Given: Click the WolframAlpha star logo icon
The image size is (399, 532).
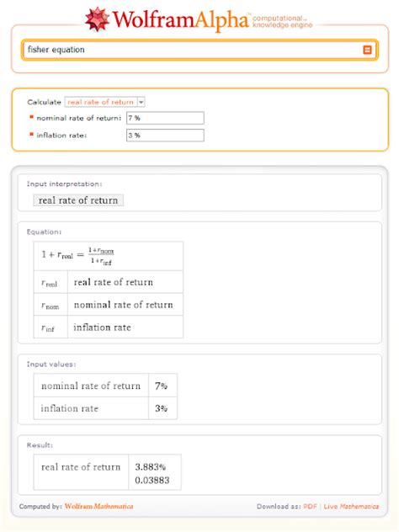Looking at the screenshot, I should (98, 19).
